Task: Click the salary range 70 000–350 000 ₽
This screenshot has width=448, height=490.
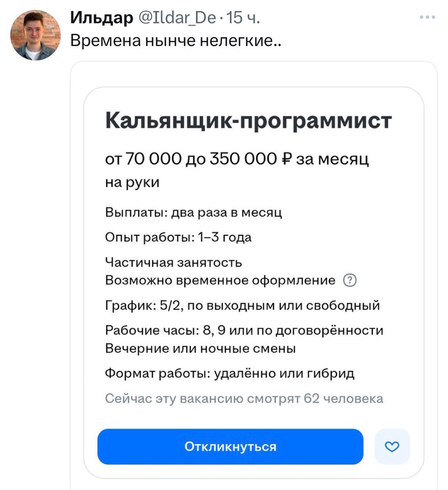Action: click(237, 158)
